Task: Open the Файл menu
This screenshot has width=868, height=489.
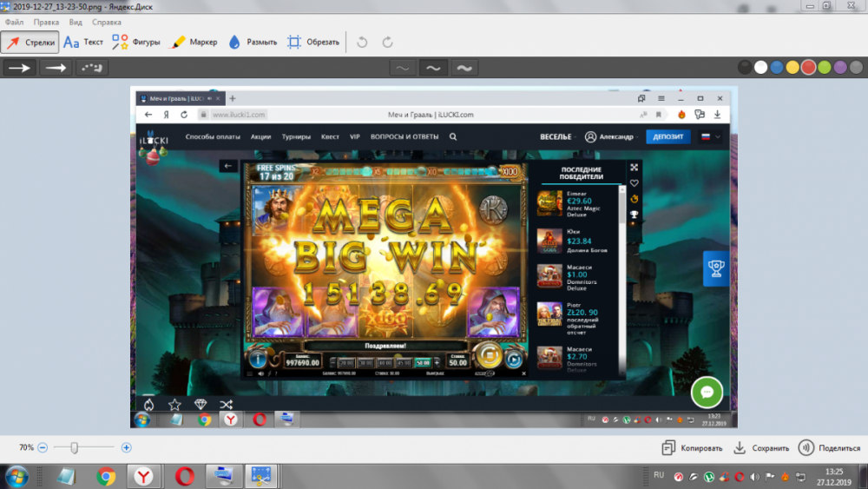Action: [14, 21]
